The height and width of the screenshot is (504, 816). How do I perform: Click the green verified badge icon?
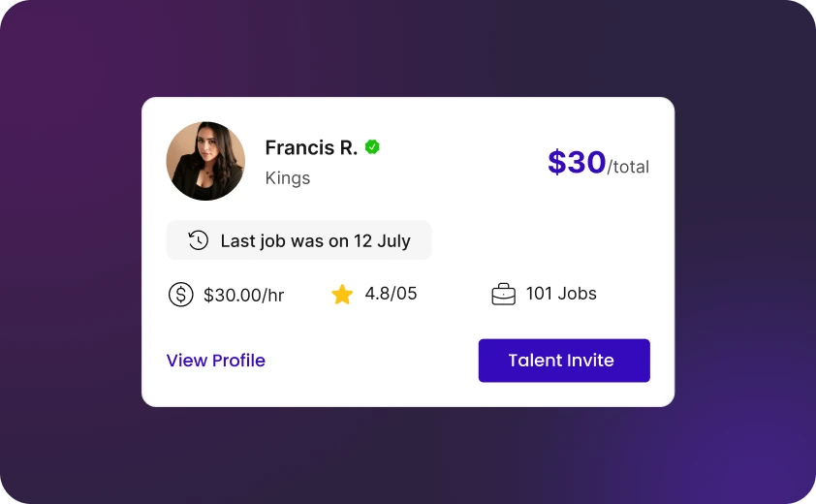[x=372, y=147]
